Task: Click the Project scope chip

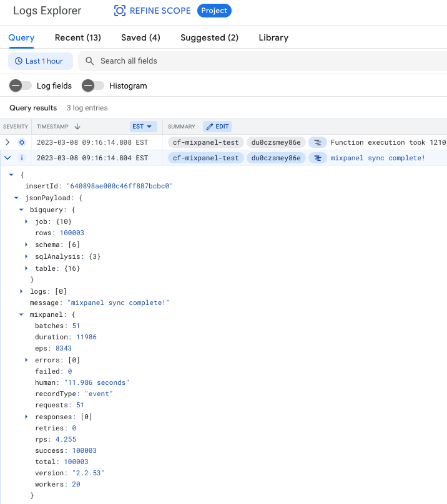Action: (214, 11)
